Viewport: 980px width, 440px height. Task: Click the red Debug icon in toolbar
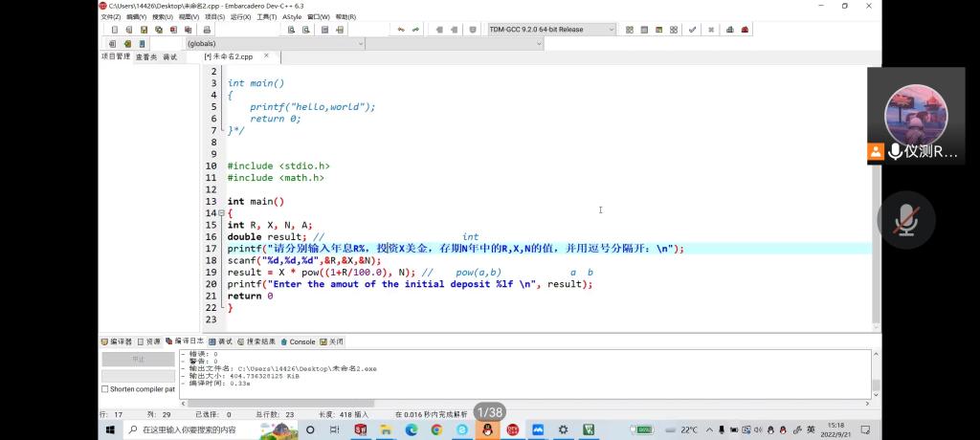pos(745,30)
